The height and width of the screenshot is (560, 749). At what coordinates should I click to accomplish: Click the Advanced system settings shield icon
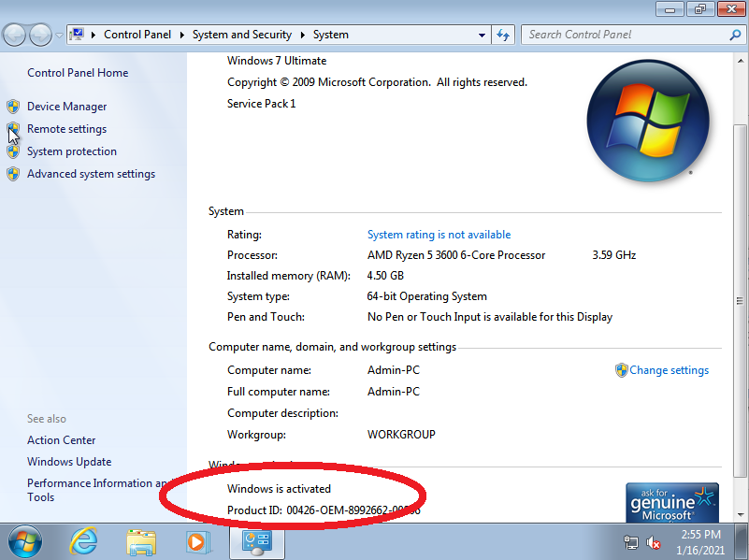(13, 174)
